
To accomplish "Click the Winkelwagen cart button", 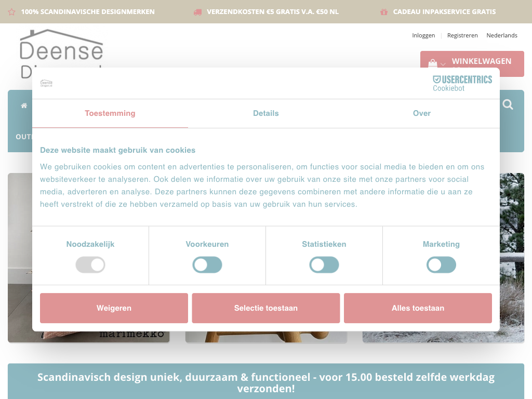I will [472, 64].
